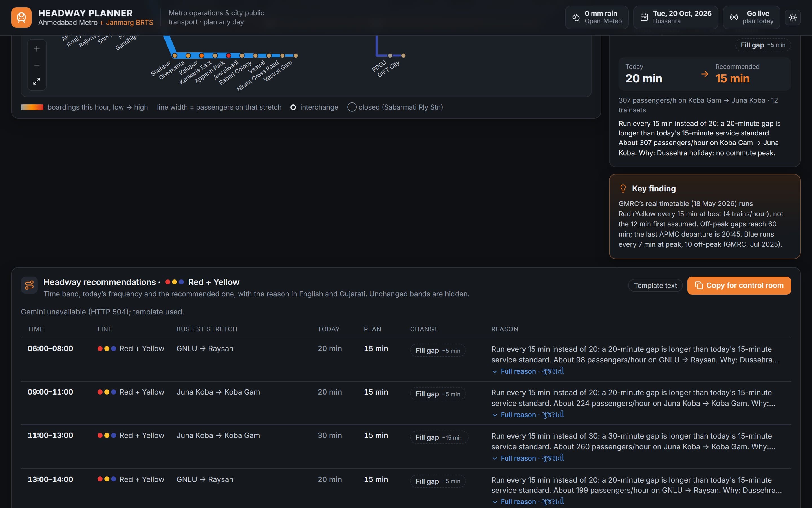Viewport: 812px width, 508px height.
Task: Click Copy for control room button
Action: [739, 285]
